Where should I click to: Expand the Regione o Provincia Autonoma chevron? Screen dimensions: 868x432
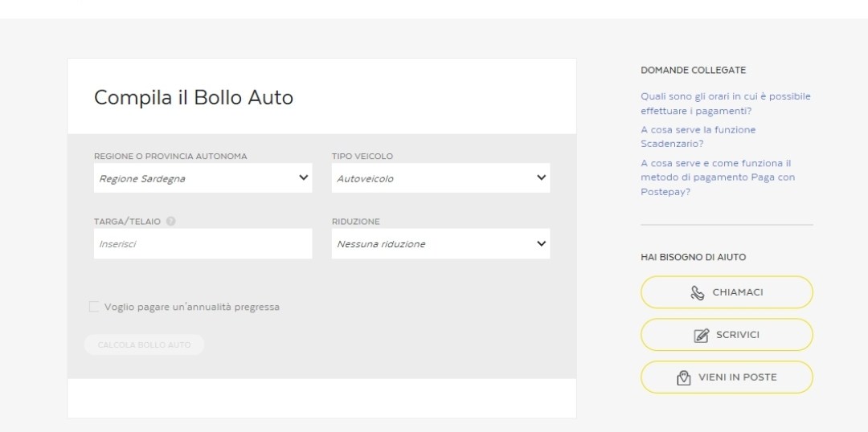pos(303,177)
